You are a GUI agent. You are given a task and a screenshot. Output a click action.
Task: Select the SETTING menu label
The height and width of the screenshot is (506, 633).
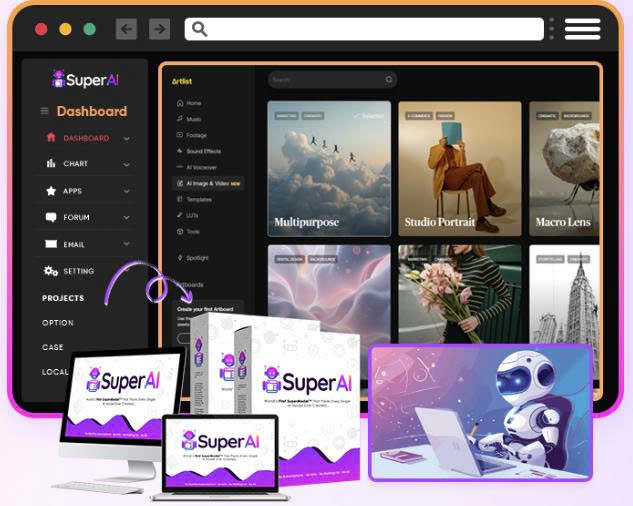point(79,271)
